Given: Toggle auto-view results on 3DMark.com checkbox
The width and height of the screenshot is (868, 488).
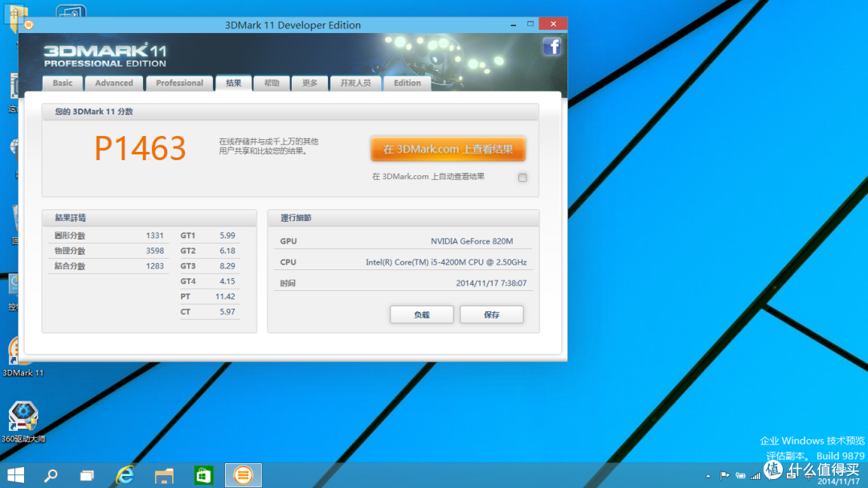Looking at the screenshot, I should tap(522, 177).
